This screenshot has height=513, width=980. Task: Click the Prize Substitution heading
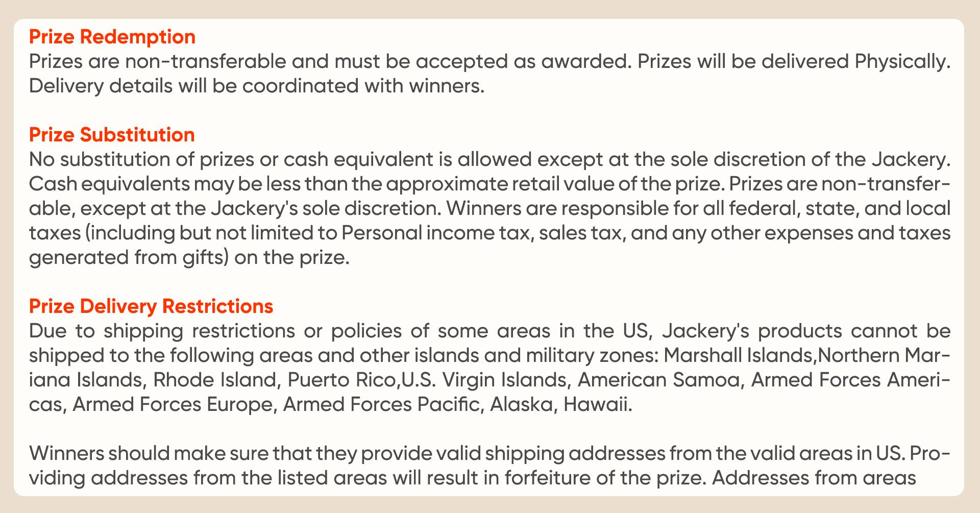[112, 135]
